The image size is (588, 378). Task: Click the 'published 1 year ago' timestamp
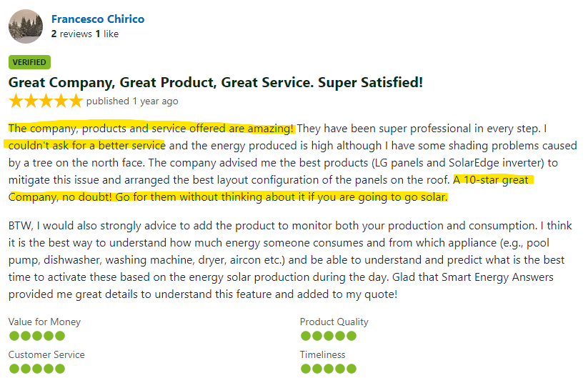(x=132, y=101)
